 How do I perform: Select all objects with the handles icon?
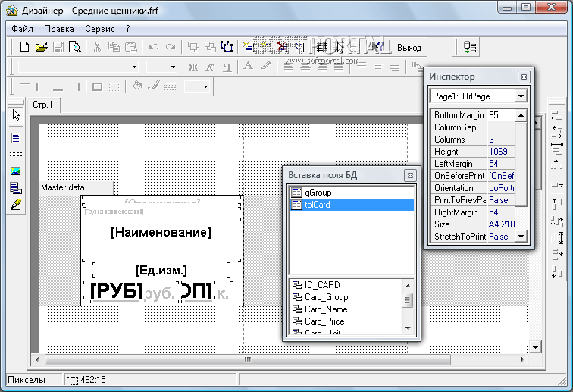click(227, 47)
